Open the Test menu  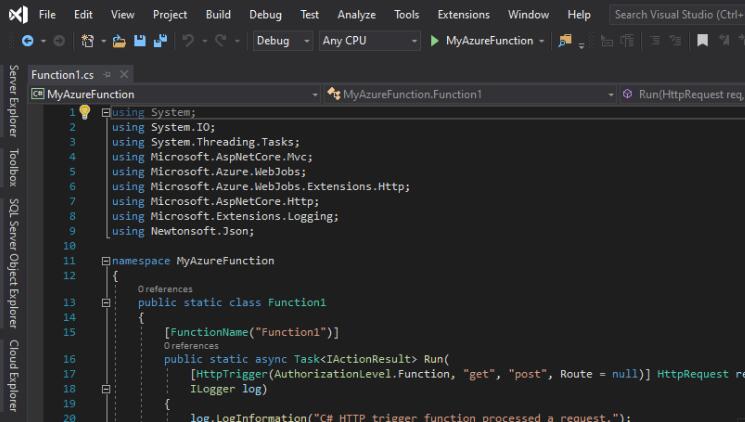(x=309, y=15)
